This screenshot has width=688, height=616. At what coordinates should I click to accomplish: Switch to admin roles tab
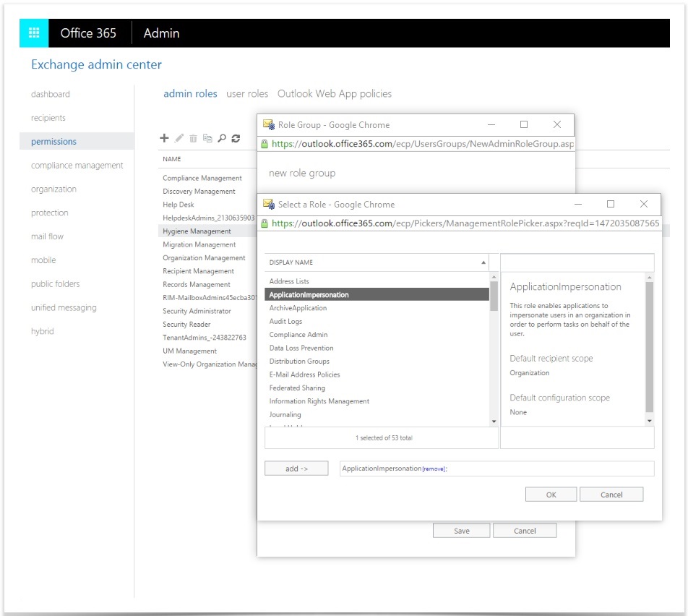pos(191,93)
